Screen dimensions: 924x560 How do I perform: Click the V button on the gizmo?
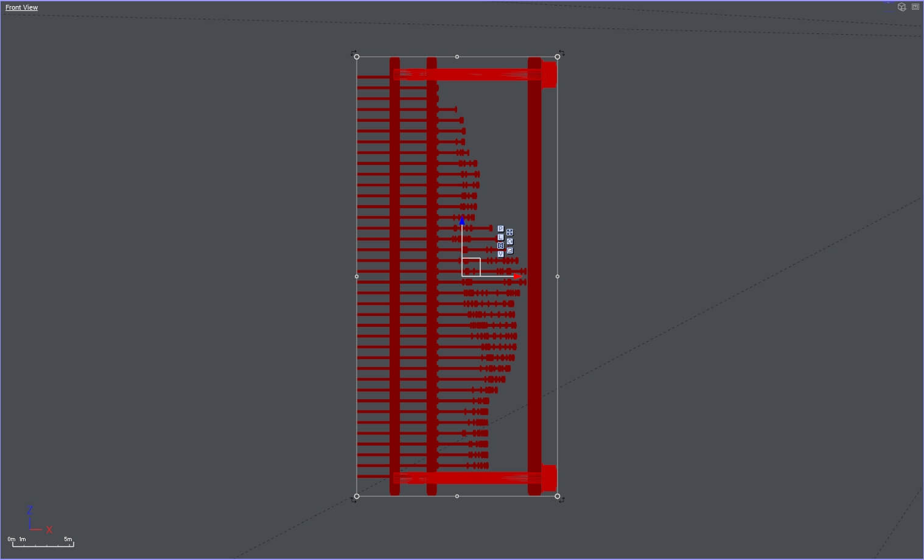click(500, 254)
